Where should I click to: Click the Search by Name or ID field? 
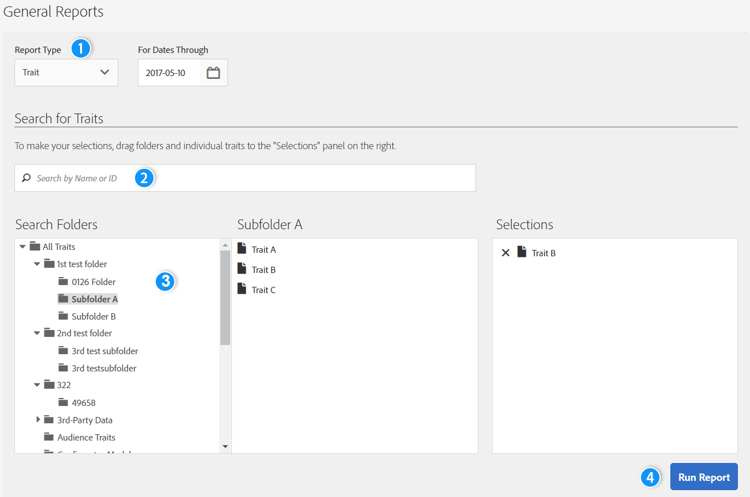(x=250, y=178)
